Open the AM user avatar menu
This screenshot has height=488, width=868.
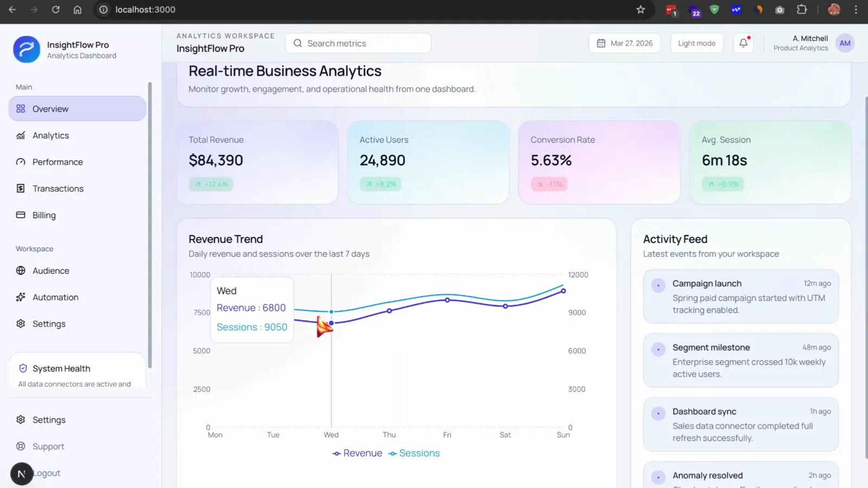845,43
